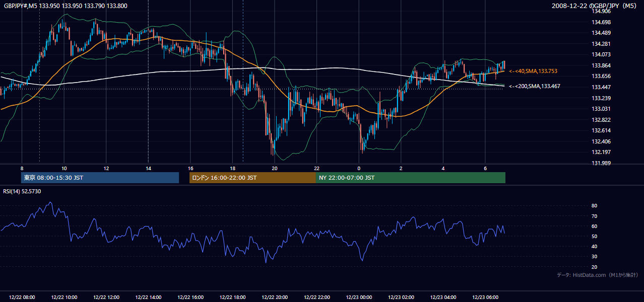This screenshot has height=302, width=644.
Task: Click the 12/22 18:00 date label
Action: pos(232,297)
